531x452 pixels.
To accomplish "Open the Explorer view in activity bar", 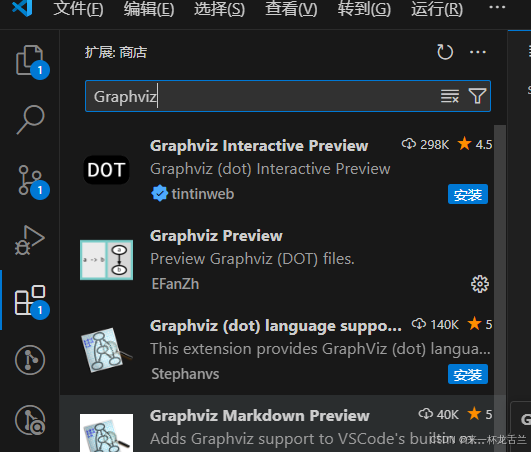I will tap(30, 61).
